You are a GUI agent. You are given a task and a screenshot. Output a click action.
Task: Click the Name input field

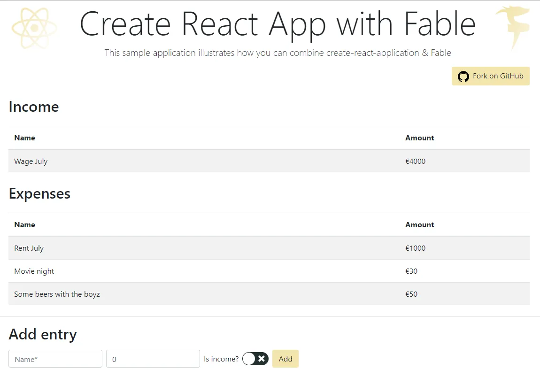click(55, 359)
